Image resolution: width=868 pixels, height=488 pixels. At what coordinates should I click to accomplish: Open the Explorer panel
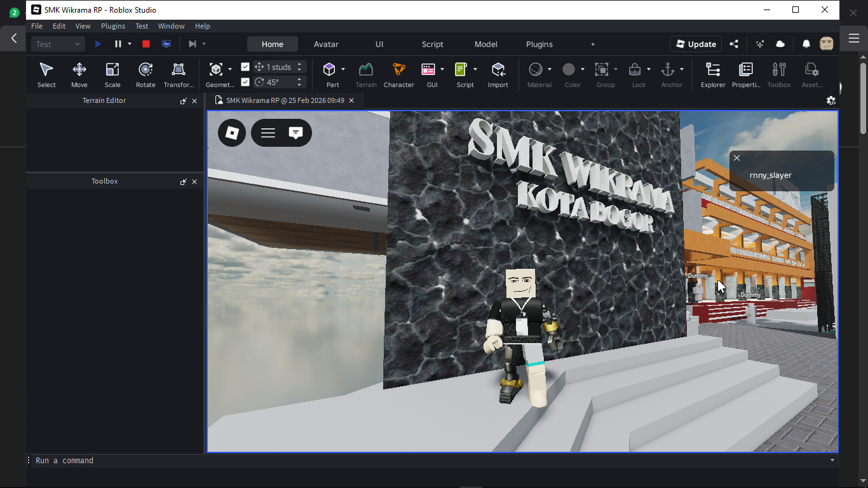click(x=712, y=74)
